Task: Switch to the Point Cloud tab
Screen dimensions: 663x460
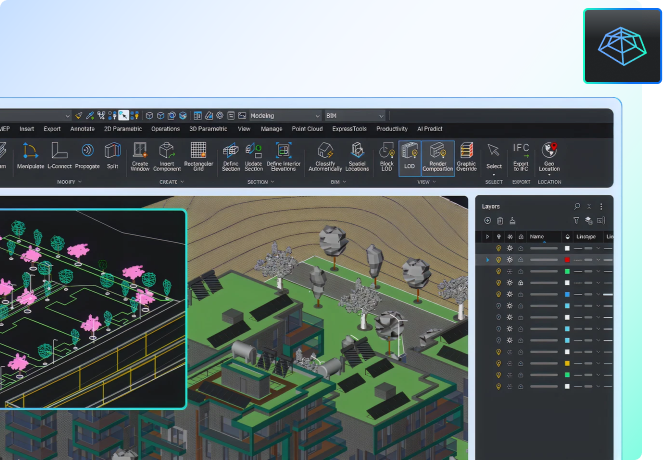Action: 307,129
